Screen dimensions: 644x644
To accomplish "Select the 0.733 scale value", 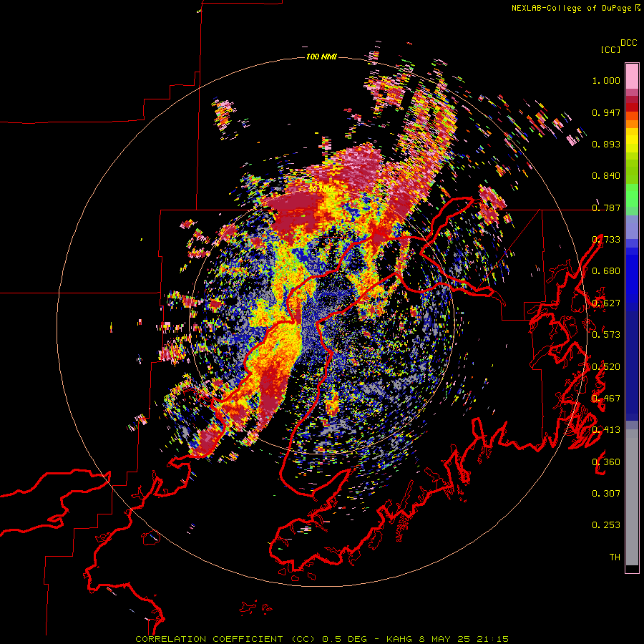I will (x=606, y=240).
